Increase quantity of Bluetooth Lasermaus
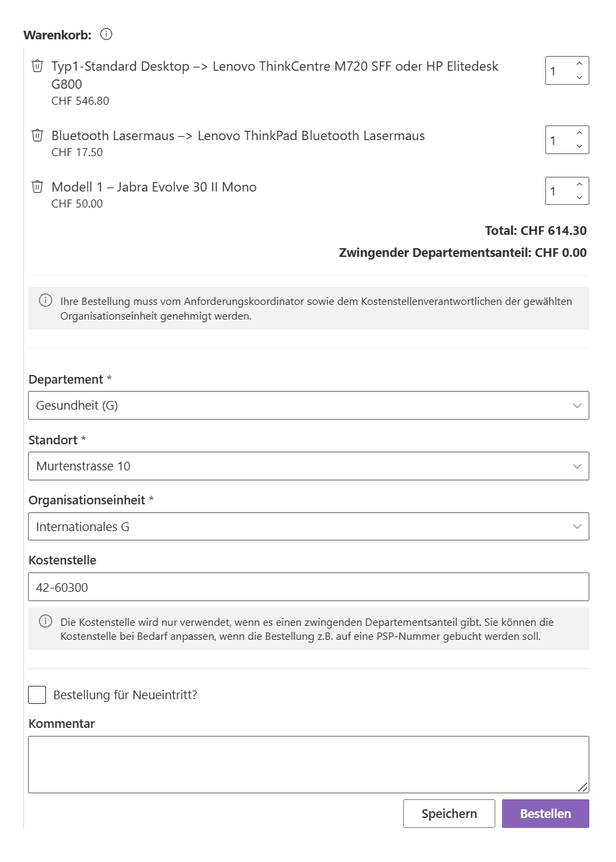 tap(579, 133)
